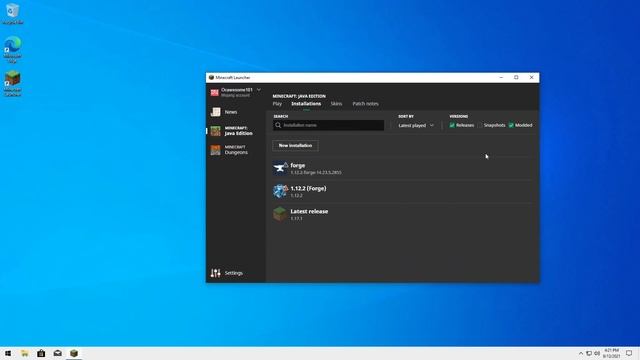Switch to the Installations tab
The image size is (640, 360).
(306, 104)
